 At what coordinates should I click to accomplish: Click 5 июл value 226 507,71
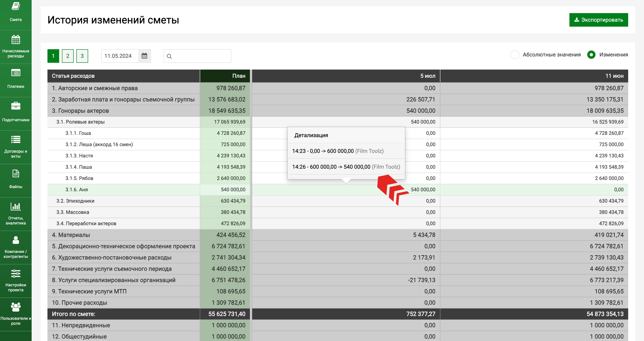[x=421, y=99]
